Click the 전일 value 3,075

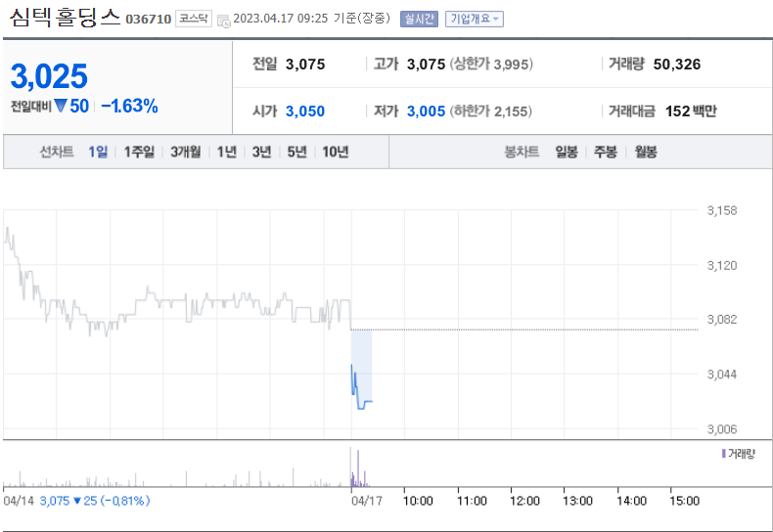pyautogui.click(x=305, y=65)
